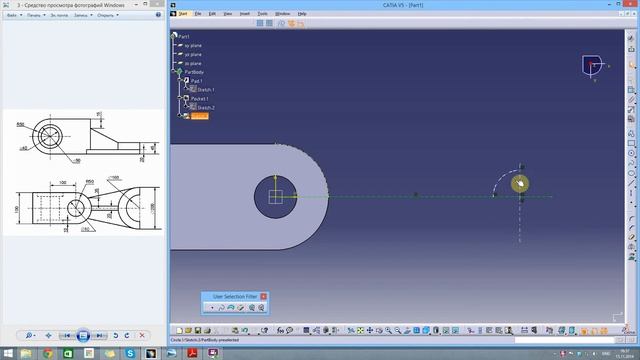Click Save icon in bottom toolbar
Viewport: 640px width, 360px height.
(198, 331)
